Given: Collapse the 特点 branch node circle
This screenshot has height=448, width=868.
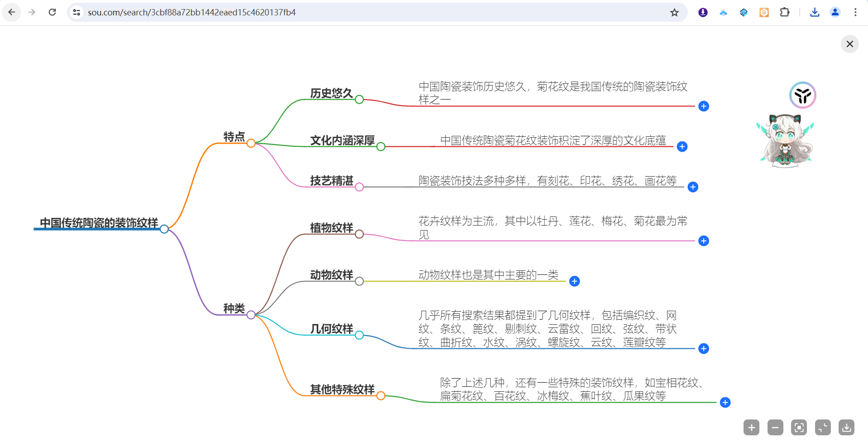Looking at the screenshot, I should pyautogui.click(x=251, y=143).
